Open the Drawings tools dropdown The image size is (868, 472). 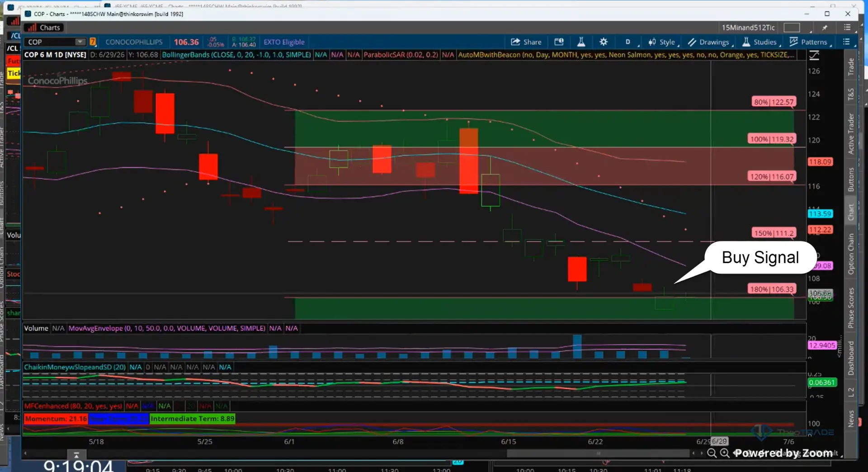(710, 42)
